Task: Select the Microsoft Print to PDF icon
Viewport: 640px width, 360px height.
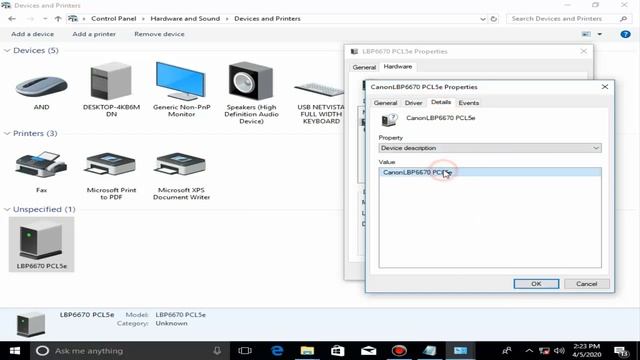Action: click(x=110, y=164)
